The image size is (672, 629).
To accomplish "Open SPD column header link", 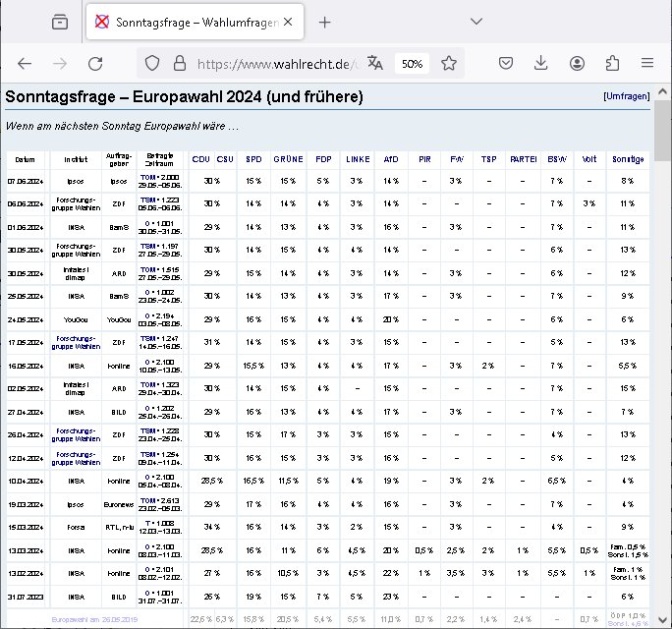I will pos(253,159).
